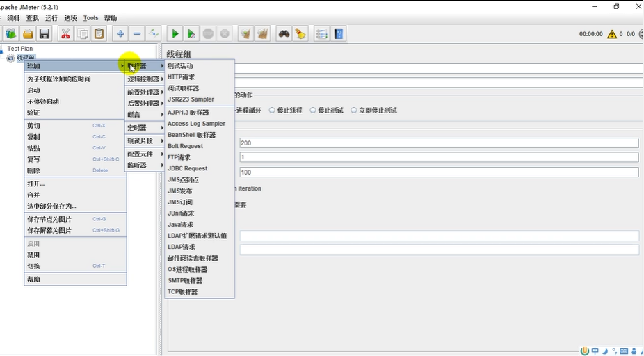Viewport: 644px width, 356px height.
Task: Choose HTTP请求 from sampler list
Action: [200, 76]
